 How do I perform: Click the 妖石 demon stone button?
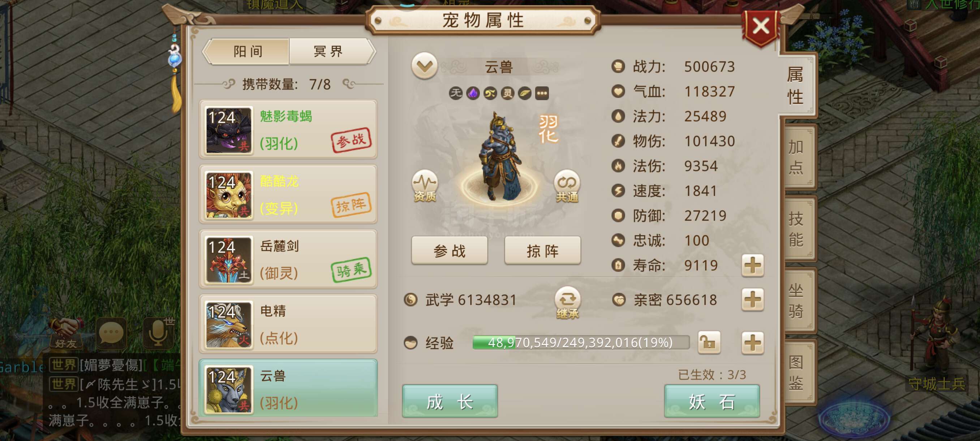pyautogui.click(x=712, y=401)
